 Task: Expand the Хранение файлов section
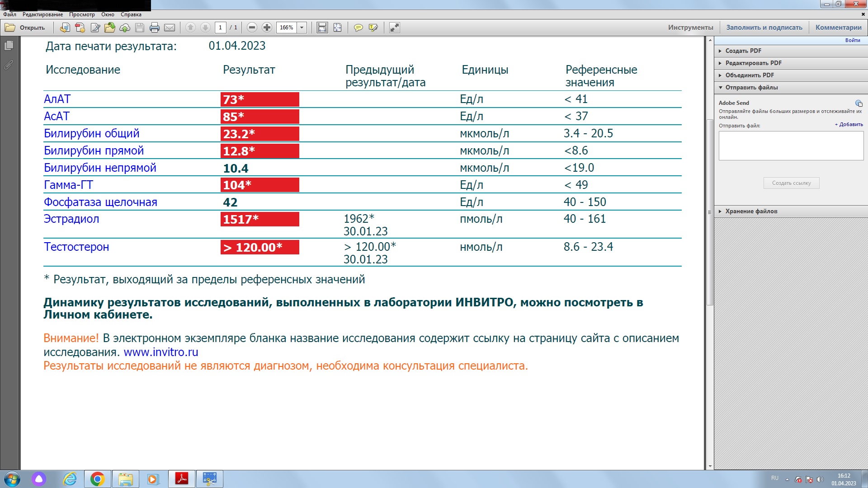point(750,211)
